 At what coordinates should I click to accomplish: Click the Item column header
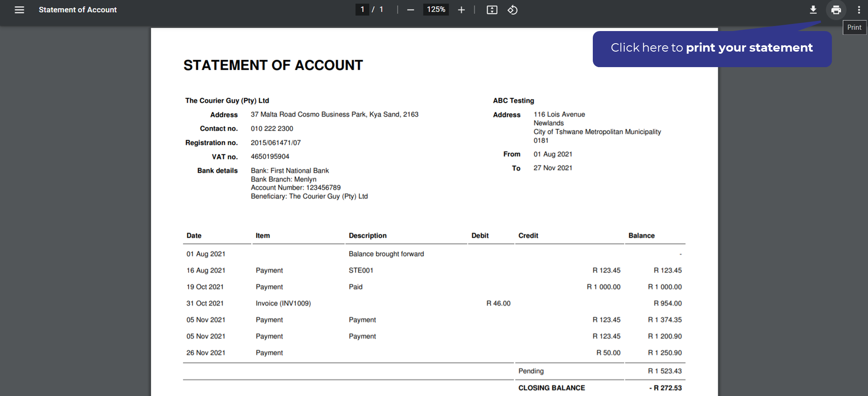point(263,236)
